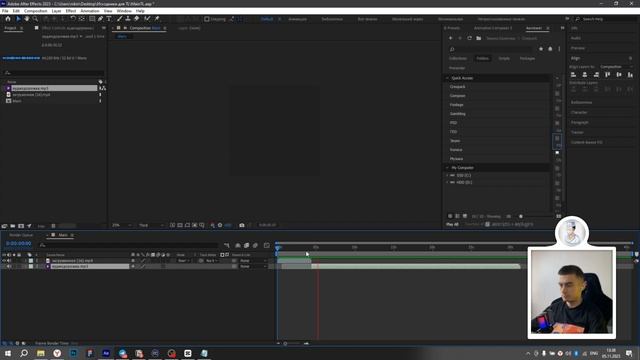The width and height of the screenshot is (640, 360).
Task: Open the Mode dropdown of first layer
Action: [184, 260]
